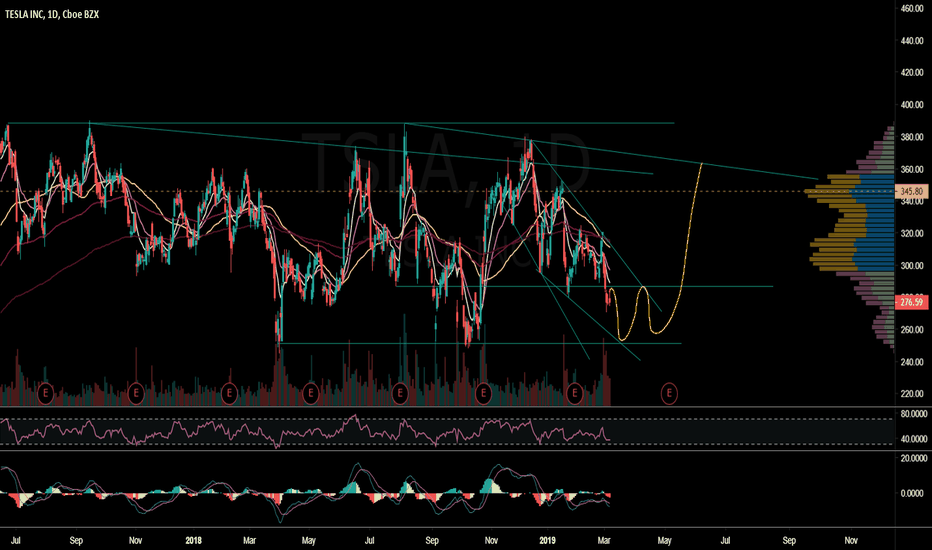Click the first Jul label on time axis
The image size is (932, 550).
pyautogui.click(x=16, y=540)
